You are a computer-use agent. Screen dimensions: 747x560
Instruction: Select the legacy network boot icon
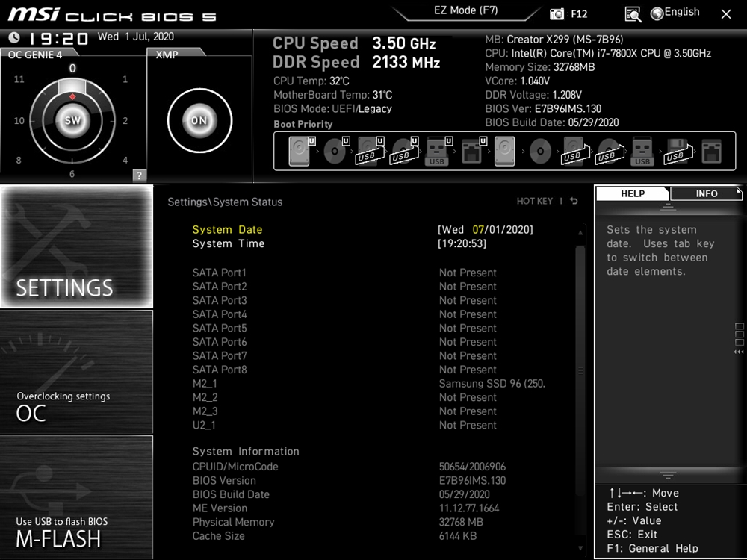point(712,151)
